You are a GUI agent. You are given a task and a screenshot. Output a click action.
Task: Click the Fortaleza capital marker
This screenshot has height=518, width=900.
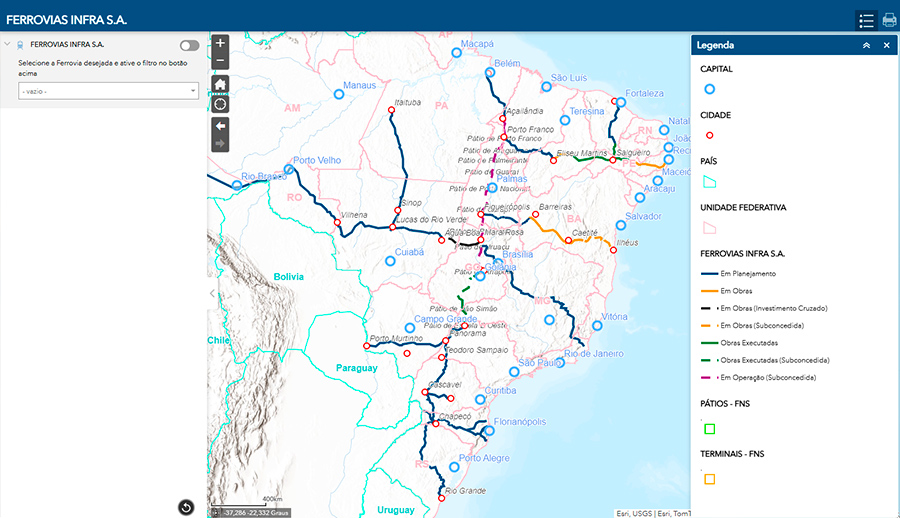point(620,102)
